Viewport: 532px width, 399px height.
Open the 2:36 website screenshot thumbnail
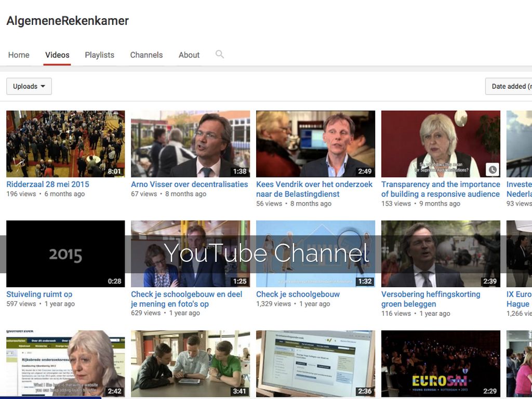point(315,364)
